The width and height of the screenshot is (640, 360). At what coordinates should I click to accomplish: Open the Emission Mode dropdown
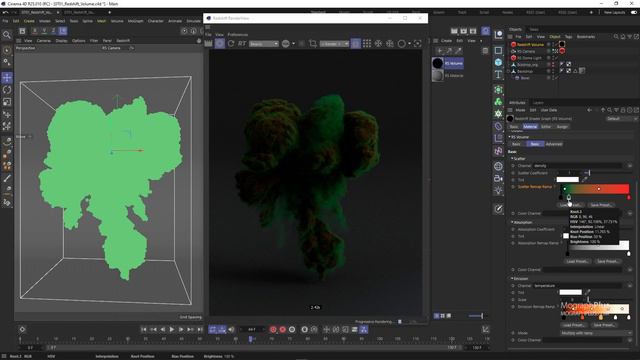click(595, 333)
